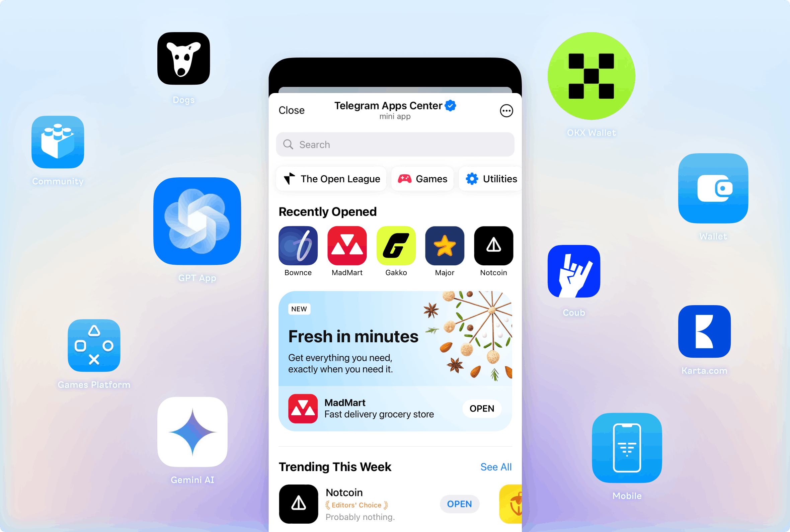The image size is (790, 532).
Task: Open Notcoin Editors' Choice app
Action: 460,504
